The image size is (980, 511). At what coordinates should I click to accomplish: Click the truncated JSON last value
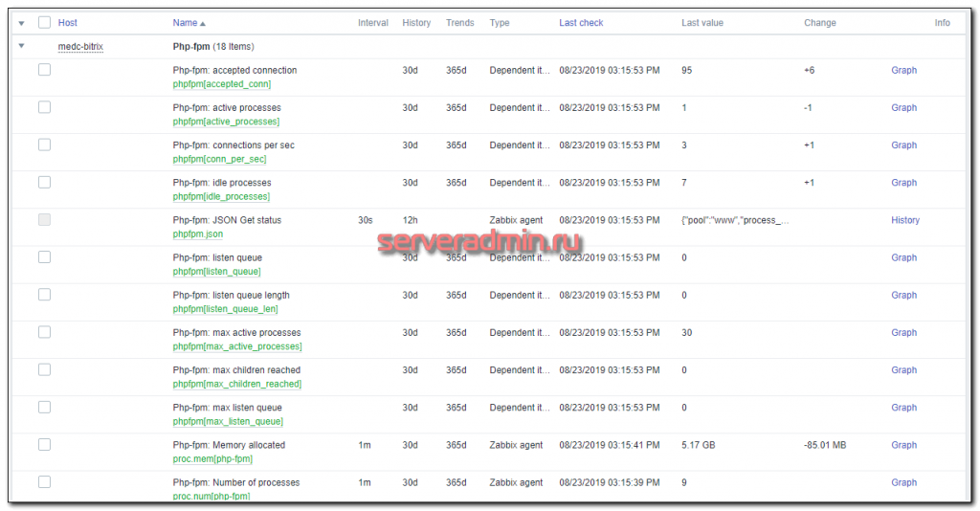pos(735,220)
